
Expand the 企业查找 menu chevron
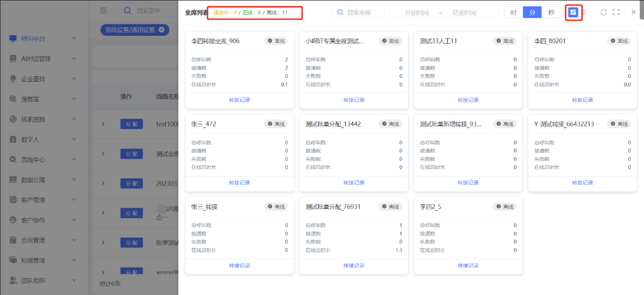pos(74,79)
